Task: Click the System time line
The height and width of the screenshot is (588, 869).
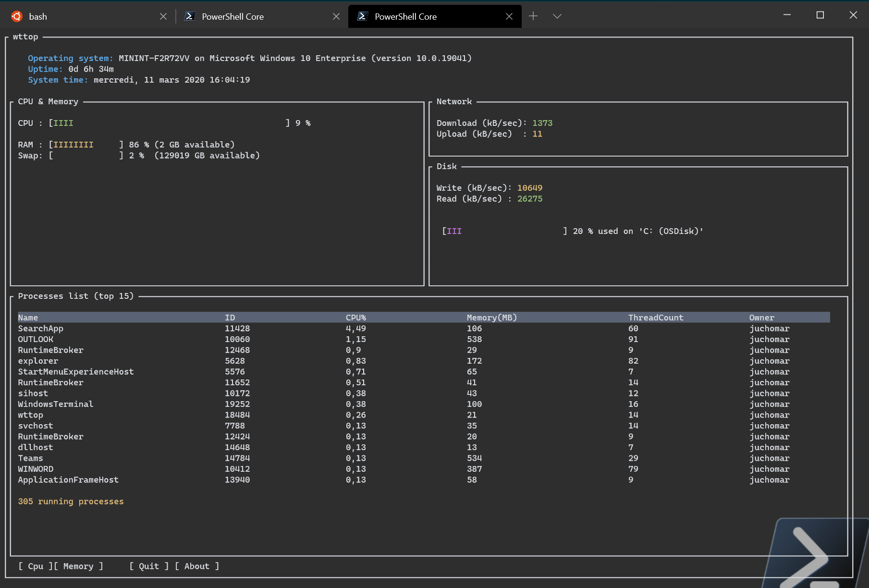Action: point(139,80)
